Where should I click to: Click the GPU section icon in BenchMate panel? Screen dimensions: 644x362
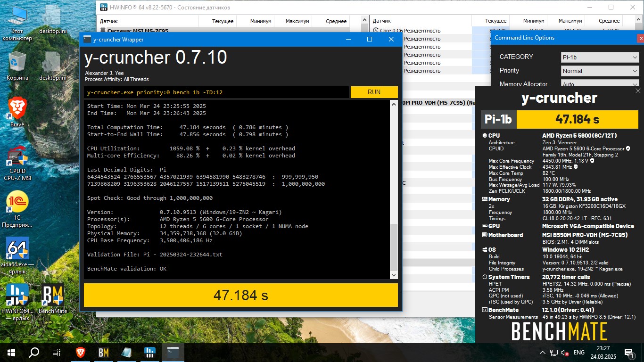[485, 226]
